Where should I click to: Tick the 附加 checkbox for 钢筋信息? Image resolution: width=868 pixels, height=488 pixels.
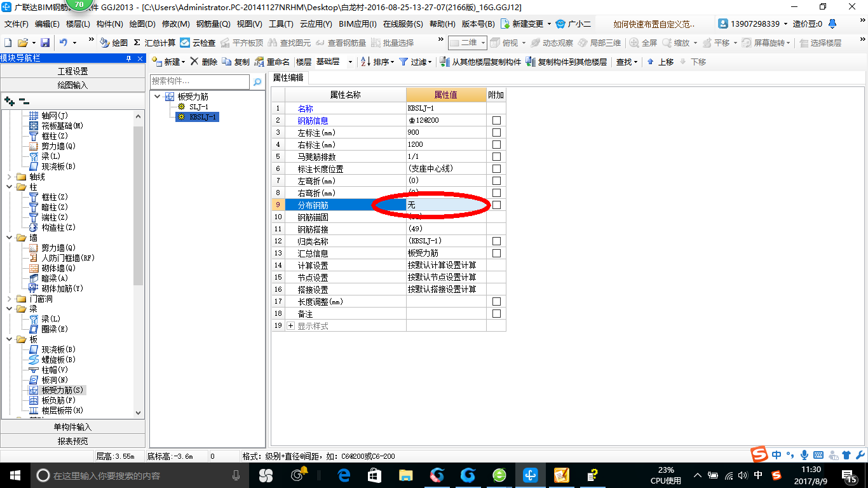(x=496, y=120)
